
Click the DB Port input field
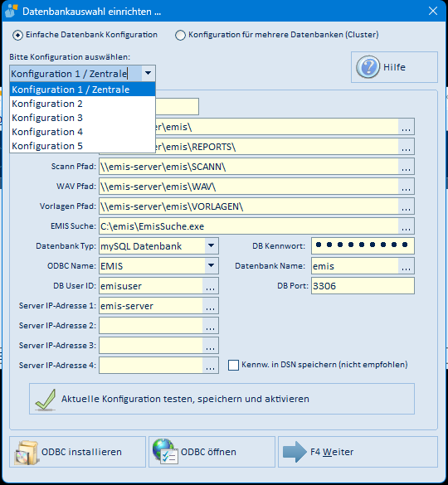[x=363, y=286]
